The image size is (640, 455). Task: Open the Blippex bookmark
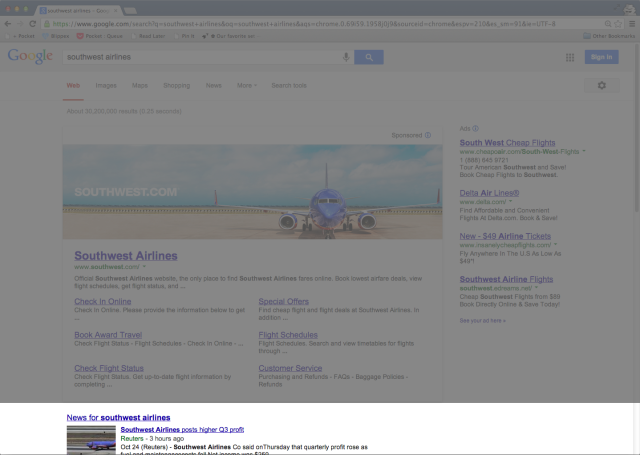click(x=56, y=36)
